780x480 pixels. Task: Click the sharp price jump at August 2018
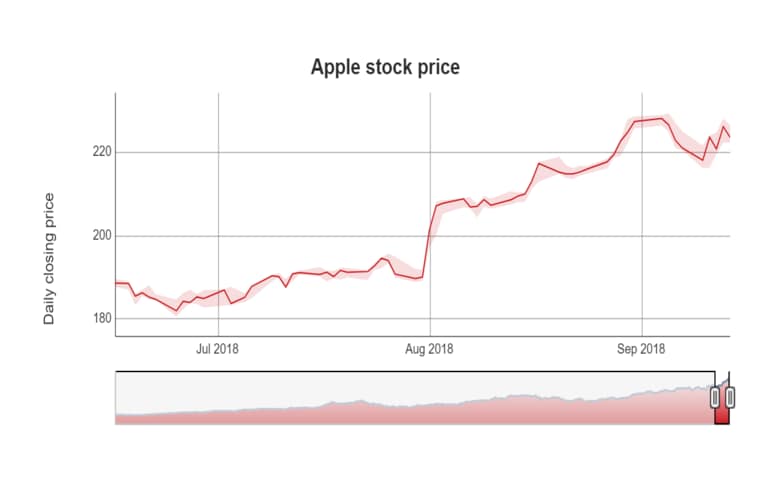431,230
